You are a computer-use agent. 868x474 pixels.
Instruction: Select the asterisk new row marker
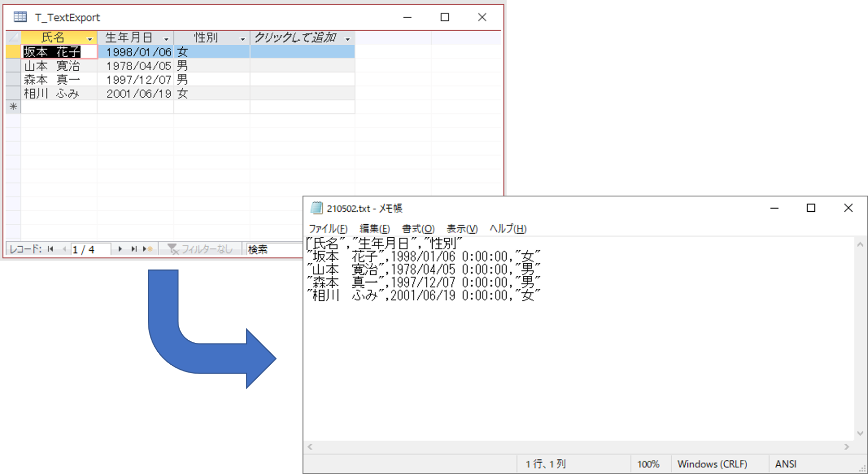pyautogui.click(x=12, y=106)
